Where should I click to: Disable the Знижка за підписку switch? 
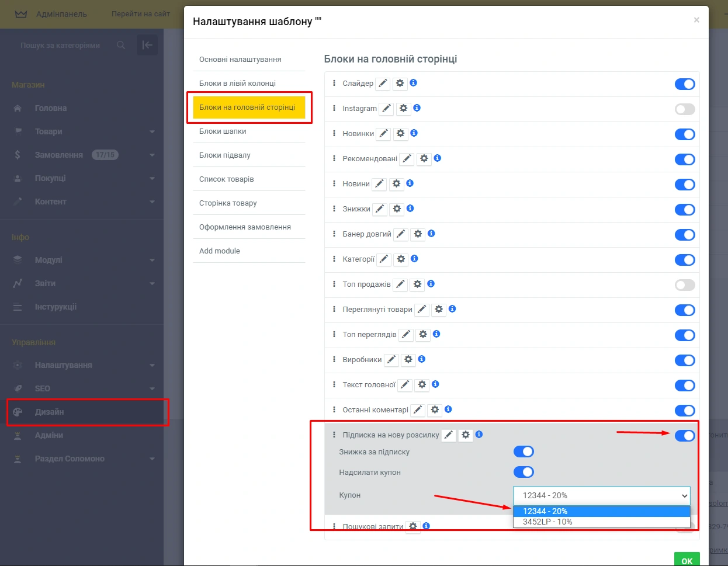523,452
